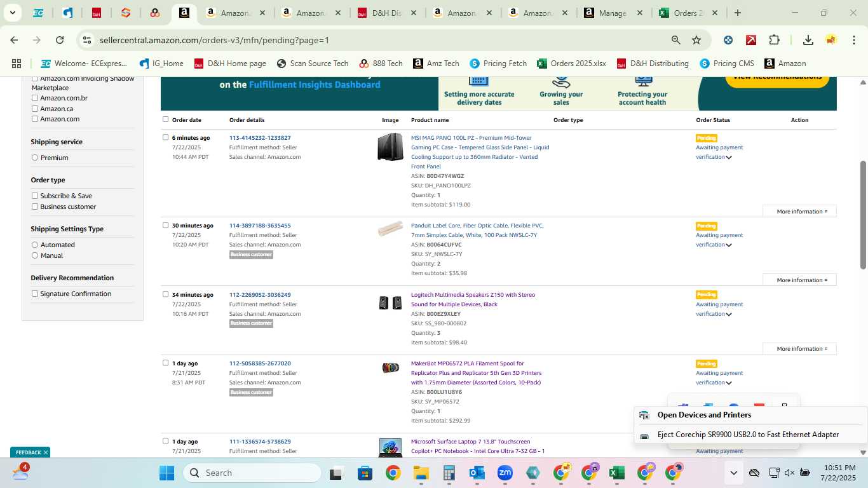Click the Logitech speakers product thumbnail
Image resolution: width=868 pixels, height=488 pixels.
(x=390, y=303)
